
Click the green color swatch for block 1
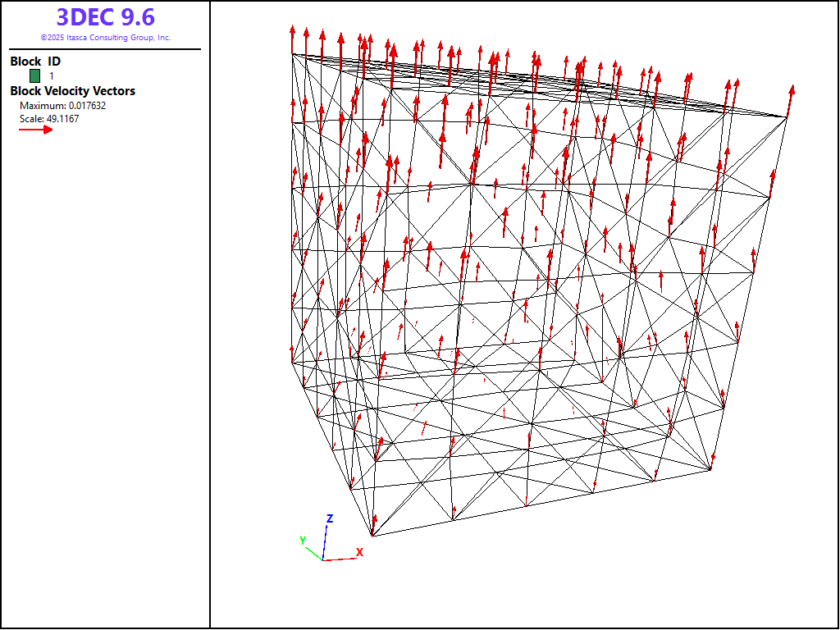click(x=34, y=75)
